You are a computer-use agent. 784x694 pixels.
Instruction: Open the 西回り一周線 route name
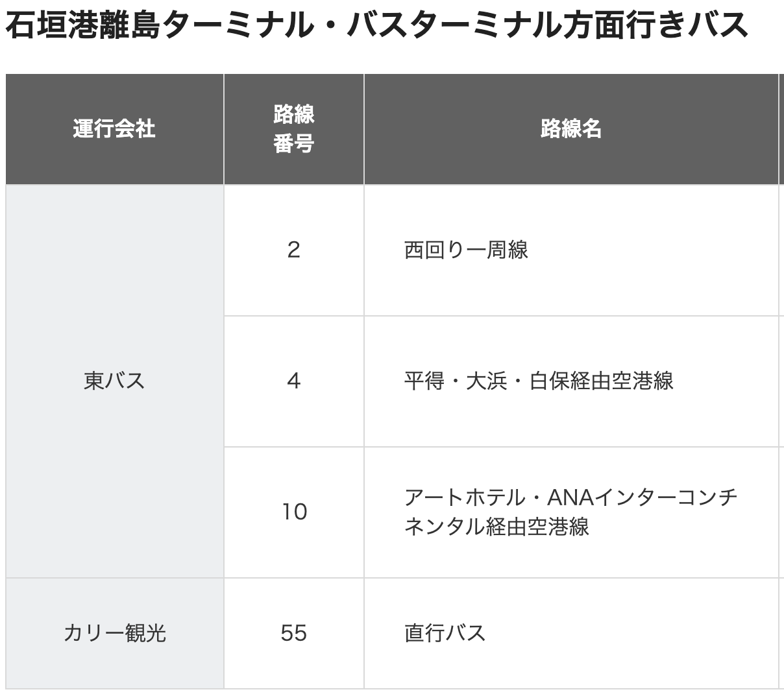(x=466, y=250)
